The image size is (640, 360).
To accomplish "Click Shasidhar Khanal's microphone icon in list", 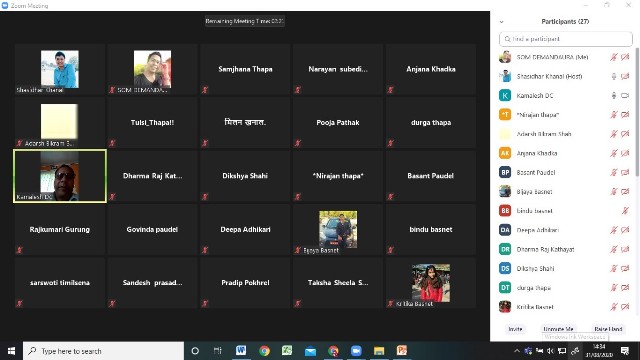I will [613, 76].
